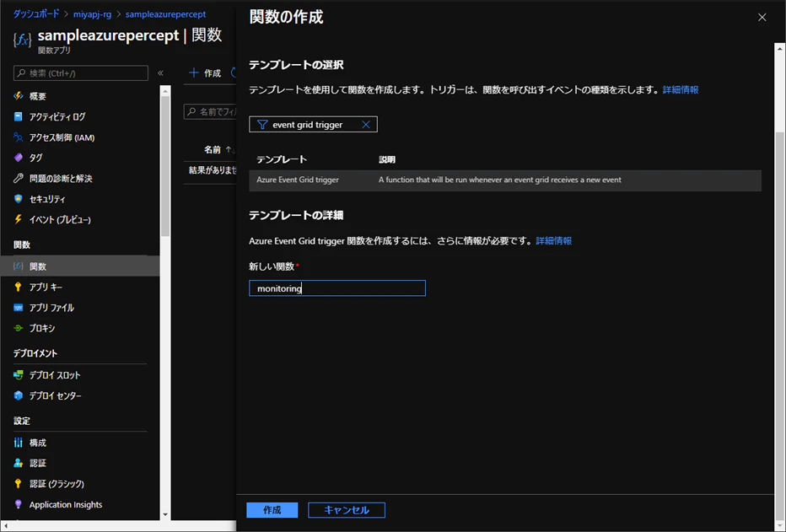Click the blue 作成 button

[272, 510]
